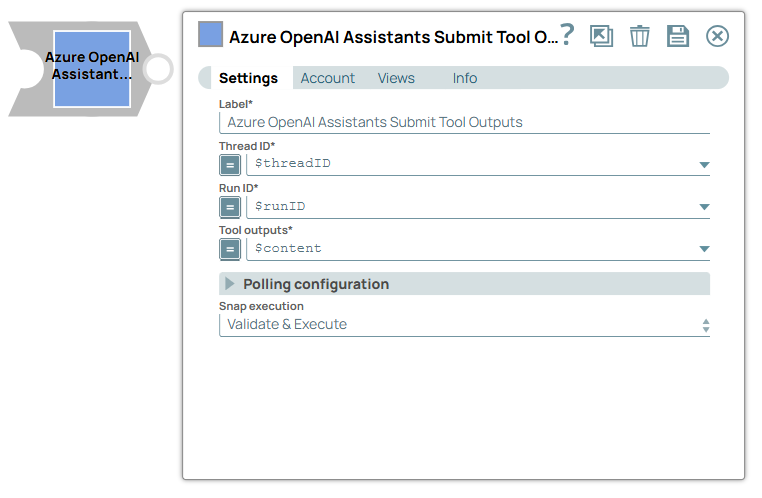Switch to the Account tab

(328, 78)
